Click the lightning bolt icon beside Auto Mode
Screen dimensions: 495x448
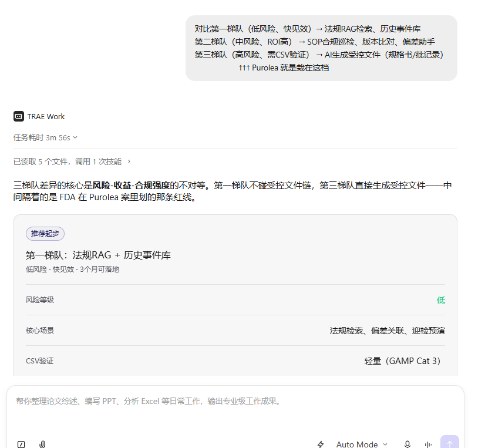(321, 444)
